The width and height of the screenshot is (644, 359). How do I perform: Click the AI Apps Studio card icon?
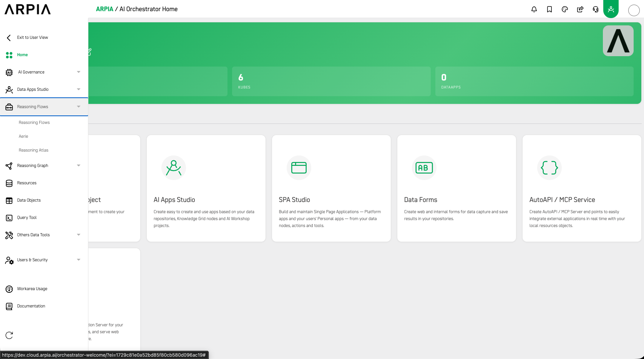174,168
